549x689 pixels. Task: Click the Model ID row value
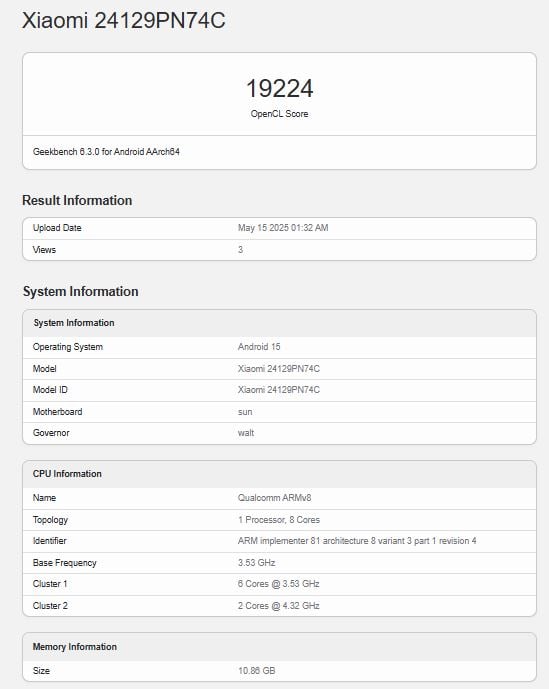(x=279, y=390)
